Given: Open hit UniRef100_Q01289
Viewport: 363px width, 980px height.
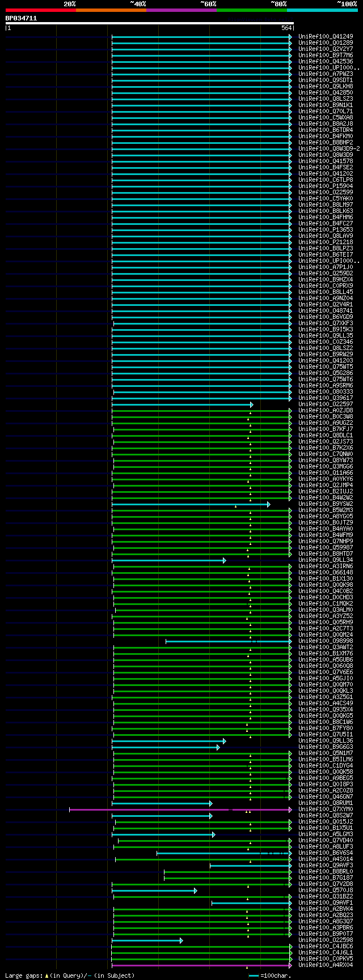Looking at the screenshot, I should coord(326,42).
